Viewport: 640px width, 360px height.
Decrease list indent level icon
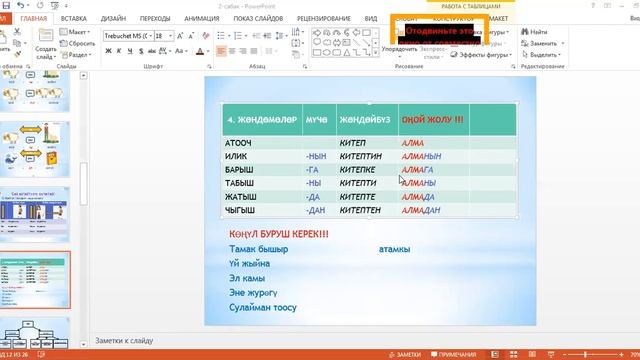coord(256,36)
